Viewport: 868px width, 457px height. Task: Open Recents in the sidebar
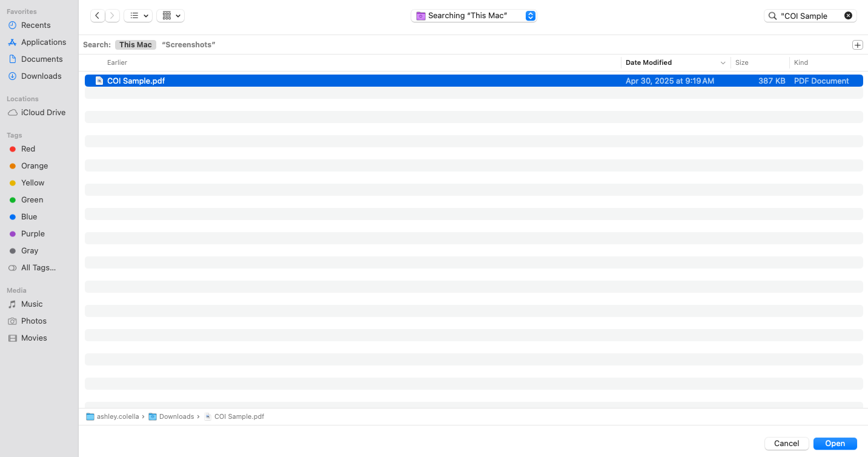click(36, 25)
